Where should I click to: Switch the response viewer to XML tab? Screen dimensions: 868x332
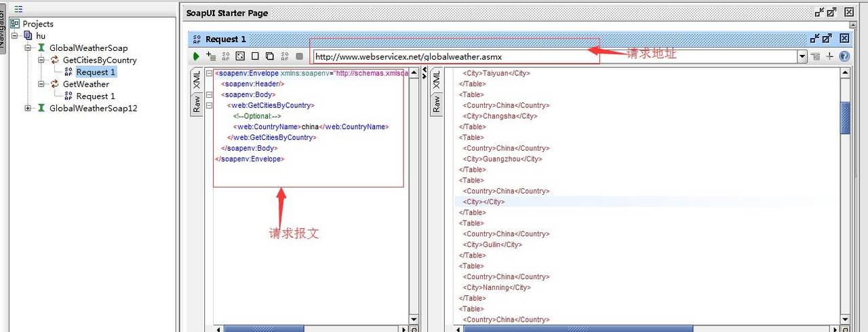pos(437,80)
